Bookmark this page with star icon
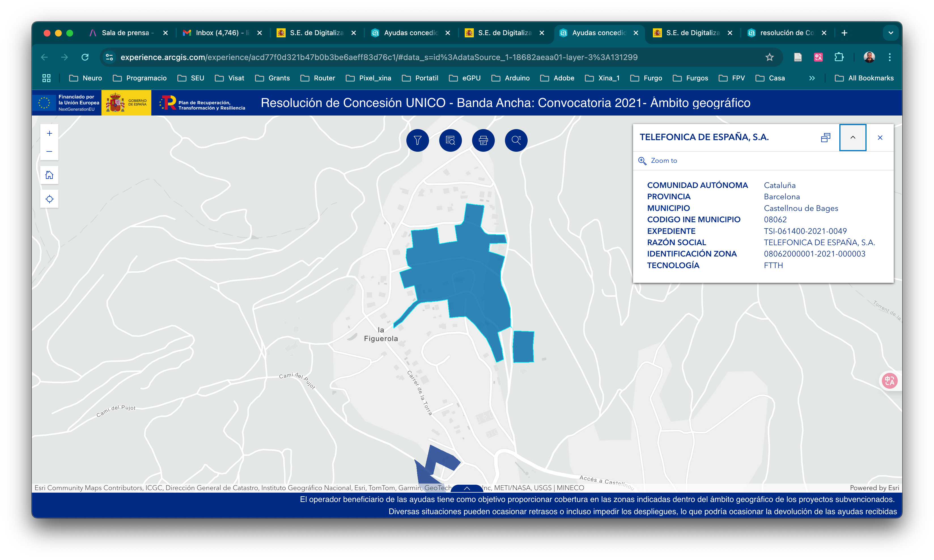Screen dimensions: 934x560 [x=769, y=57]
